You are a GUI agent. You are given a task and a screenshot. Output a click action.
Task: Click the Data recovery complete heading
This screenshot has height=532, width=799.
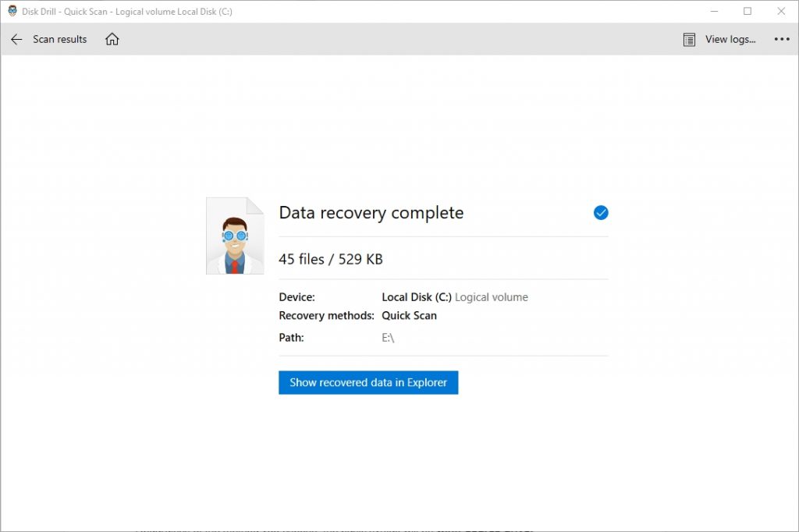pos(371,212)
